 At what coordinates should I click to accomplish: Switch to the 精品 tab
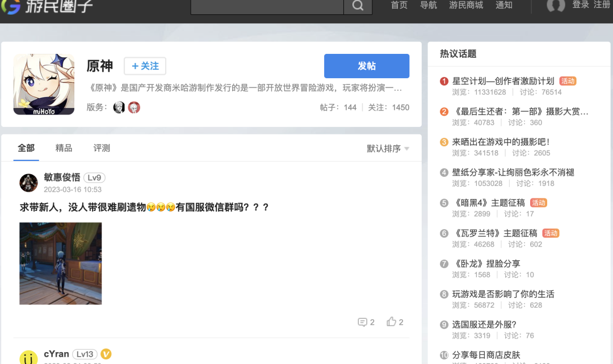pyautogui.click(x=64, y=148)
